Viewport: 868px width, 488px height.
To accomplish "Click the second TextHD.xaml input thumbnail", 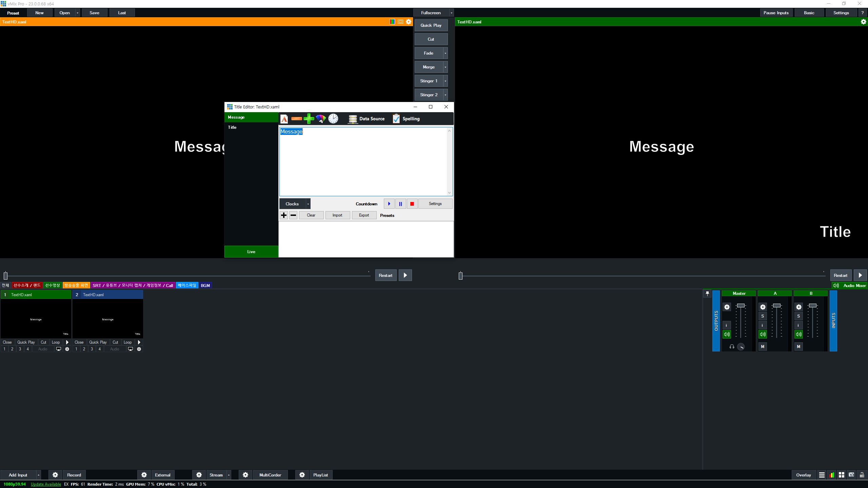I will click(107, 319).
